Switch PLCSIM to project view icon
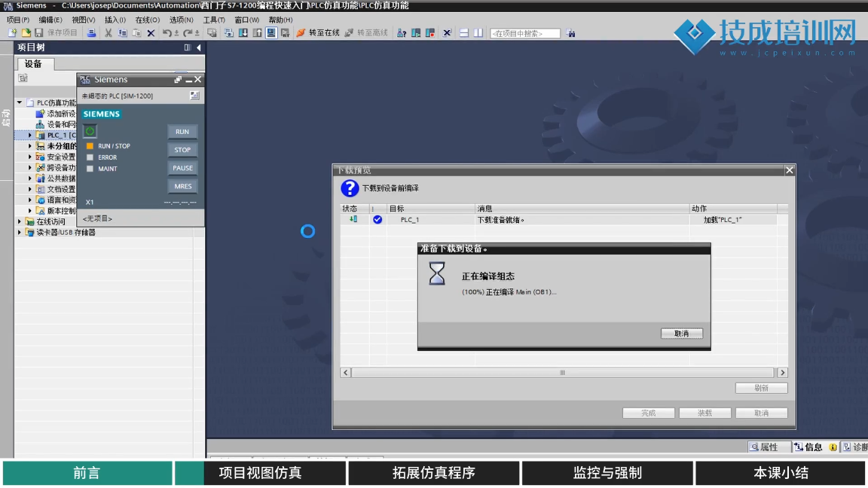 194,96
